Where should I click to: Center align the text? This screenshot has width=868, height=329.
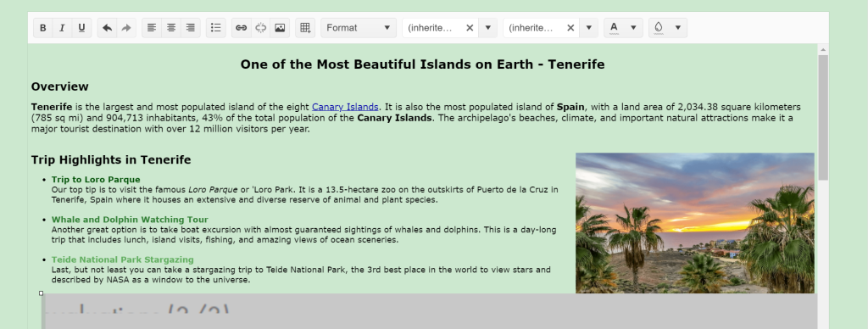[x=171, y=28]
